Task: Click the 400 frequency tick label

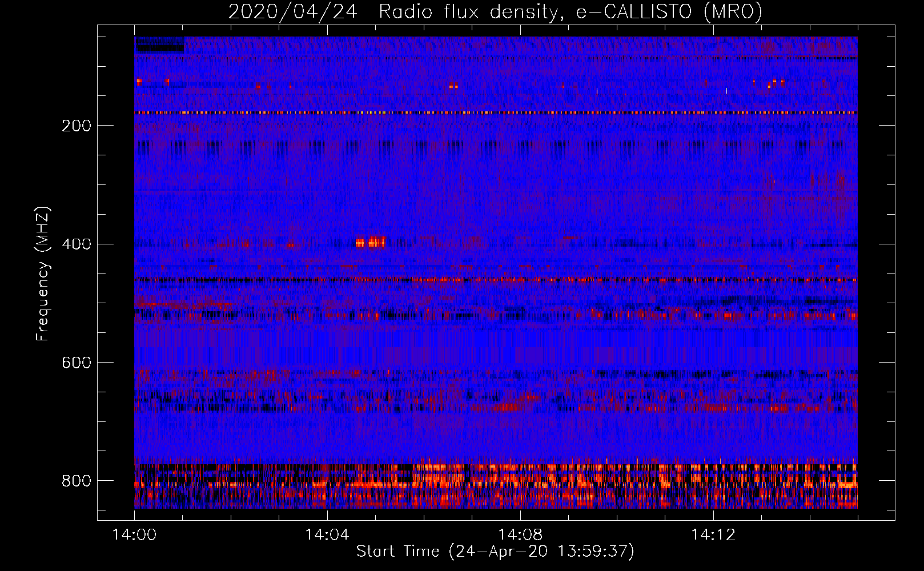Action: 77,244
